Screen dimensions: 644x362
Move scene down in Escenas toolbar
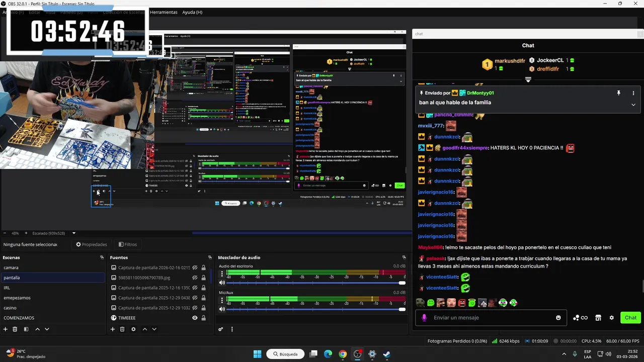pos(47,329)
